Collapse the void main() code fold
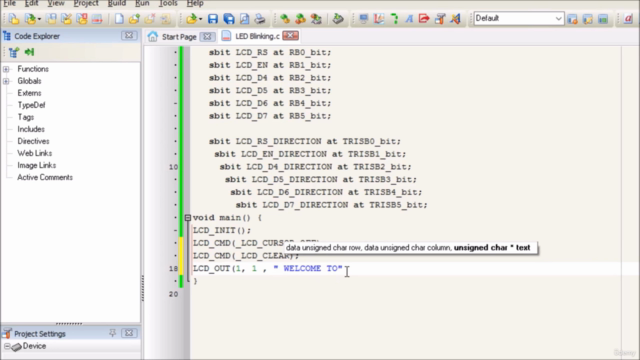Viewport: 640px width, 360px height. pos(188,218)
